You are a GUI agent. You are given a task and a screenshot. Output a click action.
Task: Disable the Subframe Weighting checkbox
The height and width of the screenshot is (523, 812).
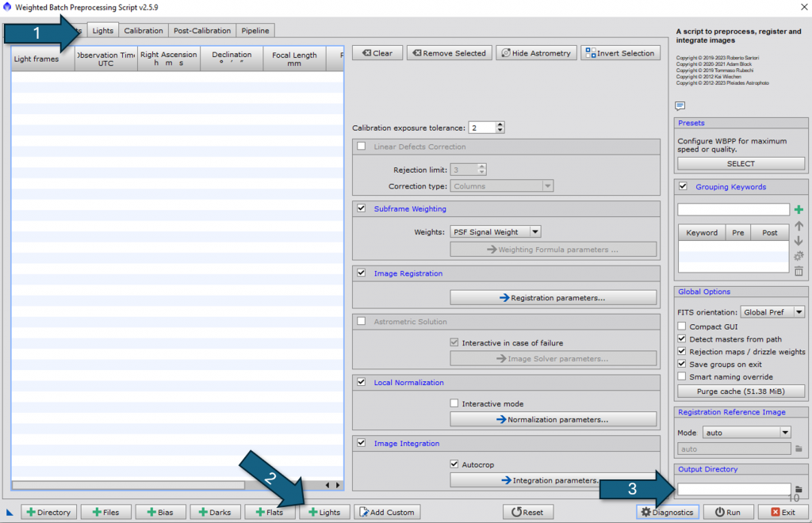(362, 208)
